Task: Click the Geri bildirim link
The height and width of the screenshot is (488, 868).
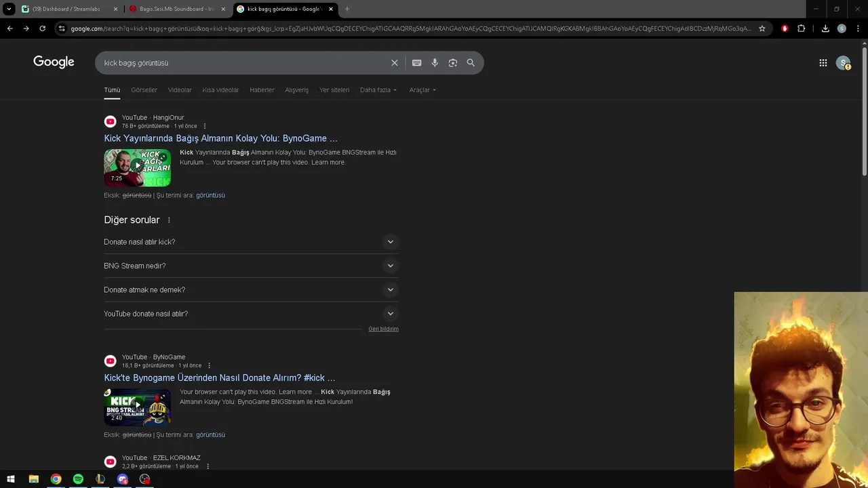Action: pos(383,329)
